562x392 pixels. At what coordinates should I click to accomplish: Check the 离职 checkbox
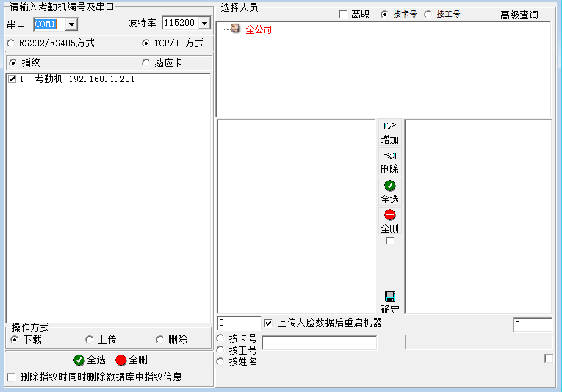(x=343, y=14)
